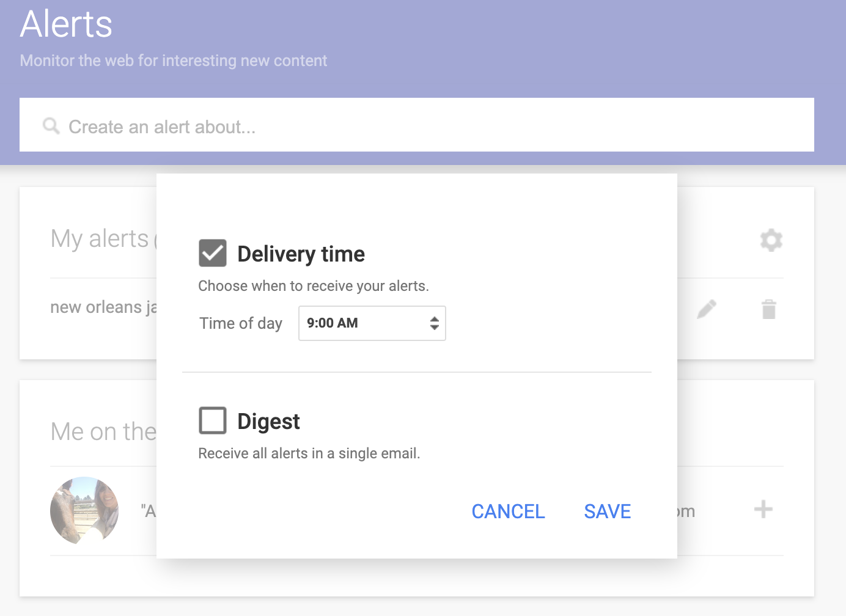Delete the new orleans alert via trash icon

pyautogui.click(x=769, y=309)
